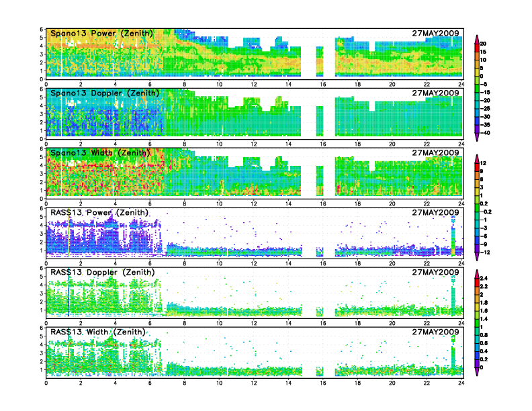Click hour tick '16' under the Spano13 Doppler panel

323,144
